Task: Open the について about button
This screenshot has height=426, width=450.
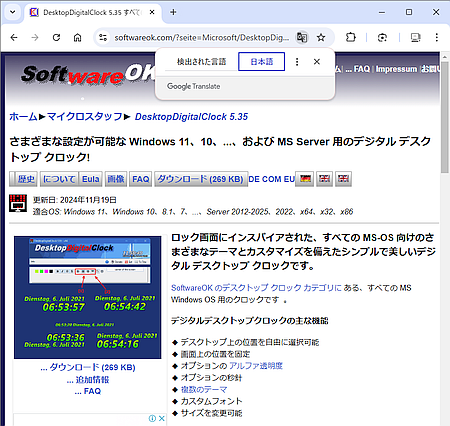Action: [59, 179]
